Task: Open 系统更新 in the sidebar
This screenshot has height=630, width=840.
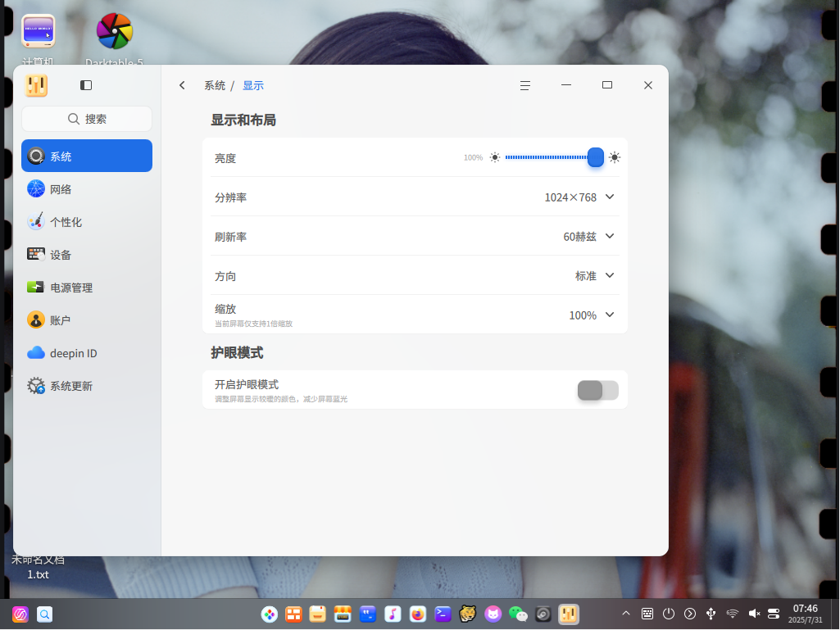Action: click(x=87, y=386)
